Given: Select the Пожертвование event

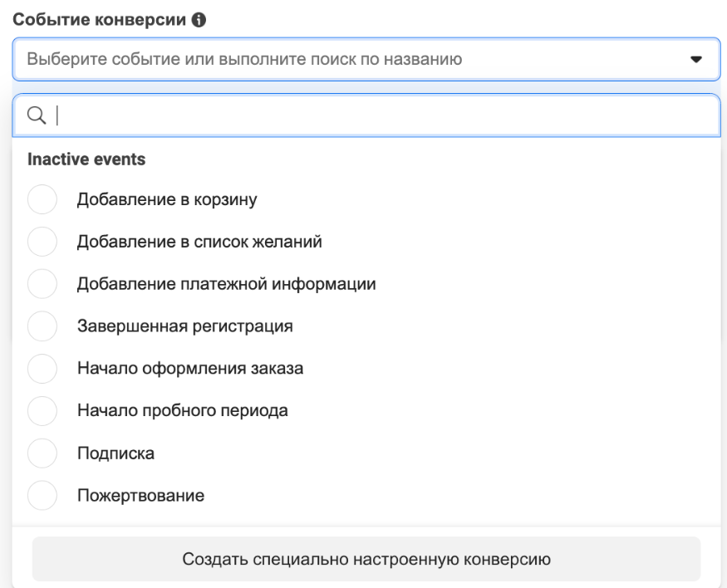Looking at the screenshot, I should click(42, 494).
